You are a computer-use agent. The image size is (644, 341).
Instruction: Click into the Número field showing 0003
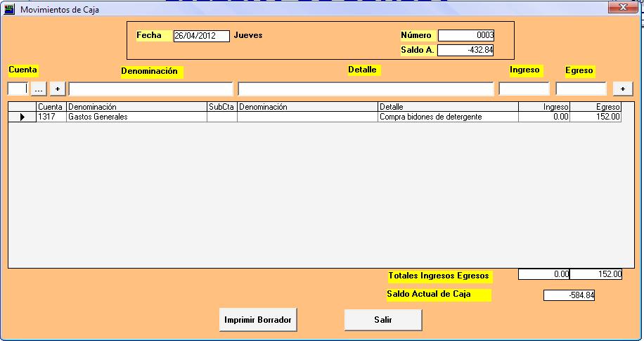pyautogui.click(x=466, y=36)
